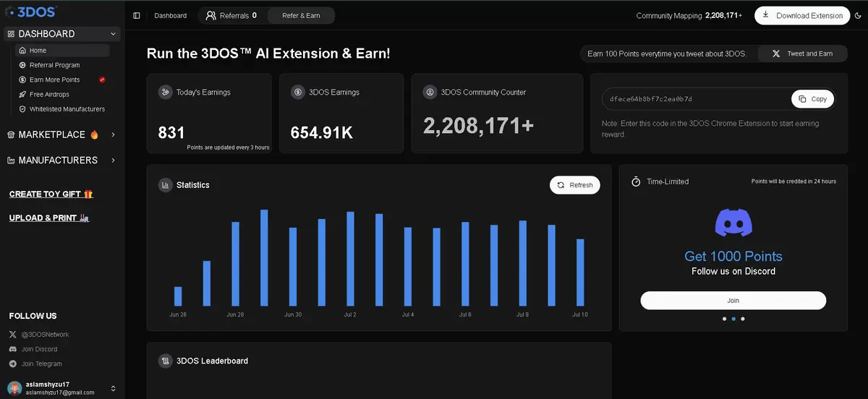This screenshot has width=868, height=399.
Task: Refresh the Statistics chart
Action: (575, 185)
